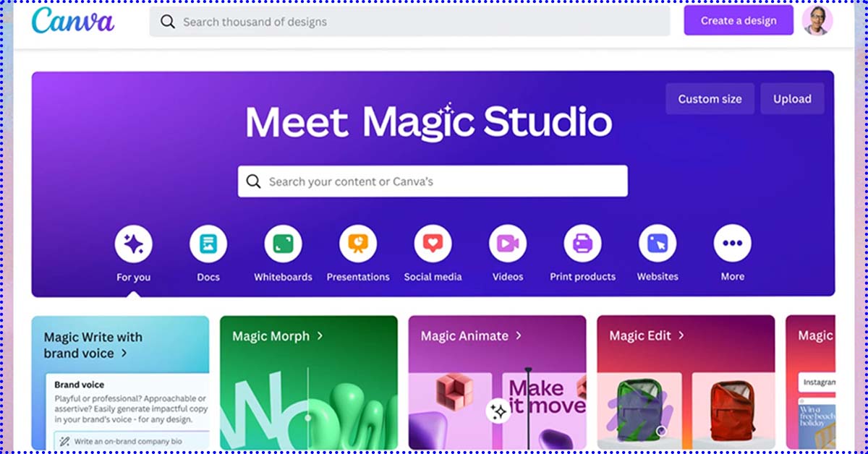
Task: Open the Social media heart icon
Action: tap(433, 244)
